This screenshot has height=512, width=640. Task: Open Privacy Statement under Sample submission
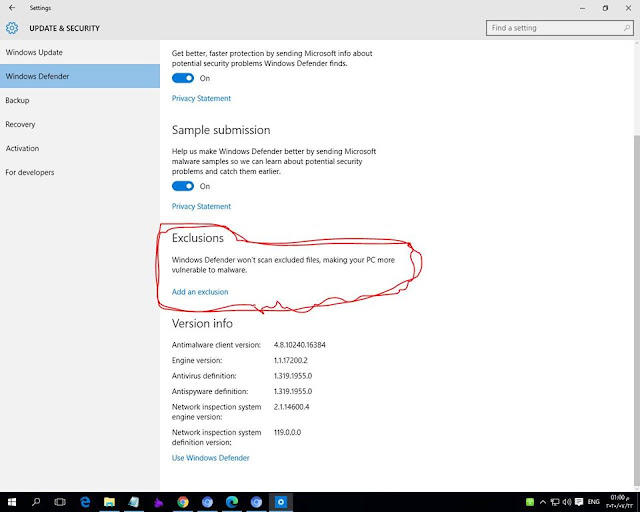tap(201, 206)
